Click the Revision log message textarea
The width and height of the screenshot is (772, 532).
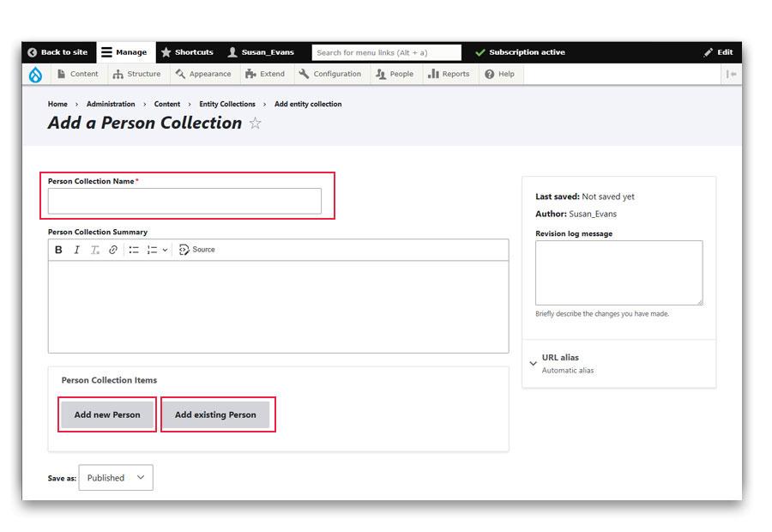[618, 272]
